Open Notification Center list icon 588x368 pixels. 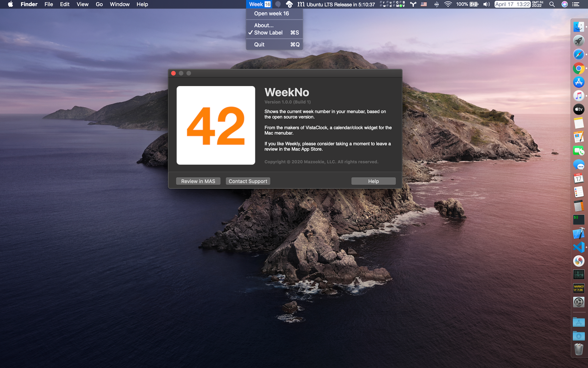pos(576,4)
